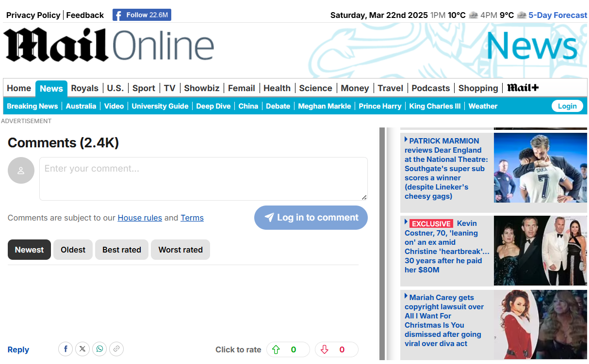Share comment via WhatsApp icon
Viewport: 589px width, 364px height.
click(99, 349)
